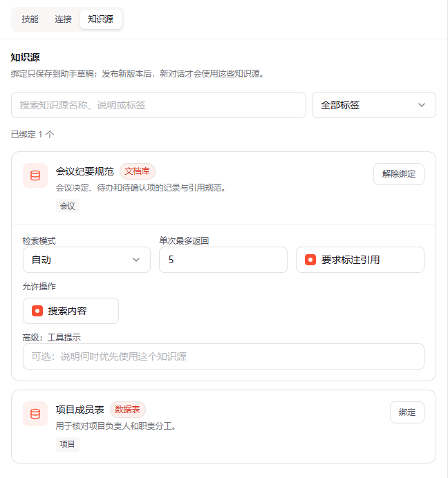
Task: Click the 会议 tag chip
Action: coord(68,206)
